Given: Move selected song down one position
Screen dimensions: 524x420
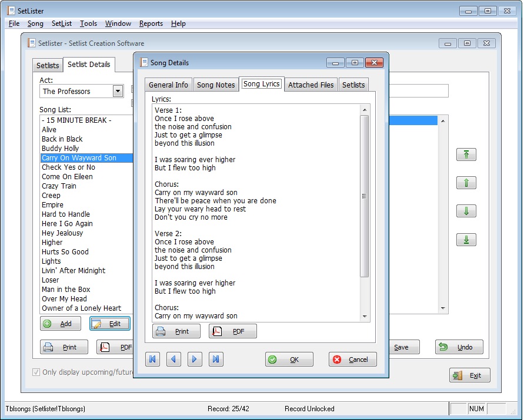Looking at the screenshot, I should [x=466, y=211].
